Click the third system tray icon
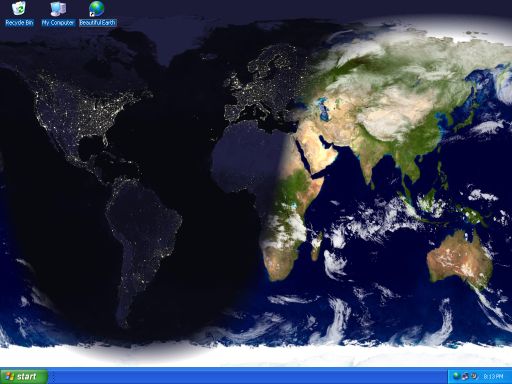 pyautogui.click(x=474, y=376)
